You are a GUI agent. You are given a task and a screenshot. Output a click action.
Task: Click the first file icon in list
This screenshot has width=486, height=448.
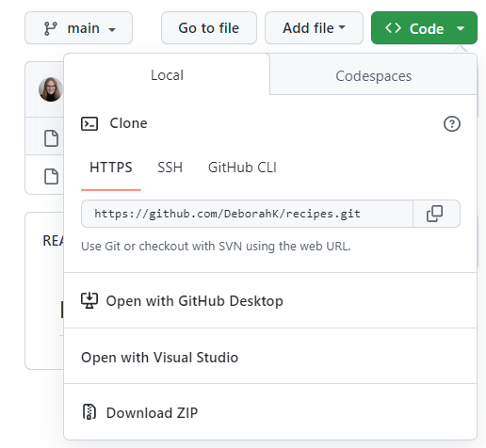[x=51, y=138]
